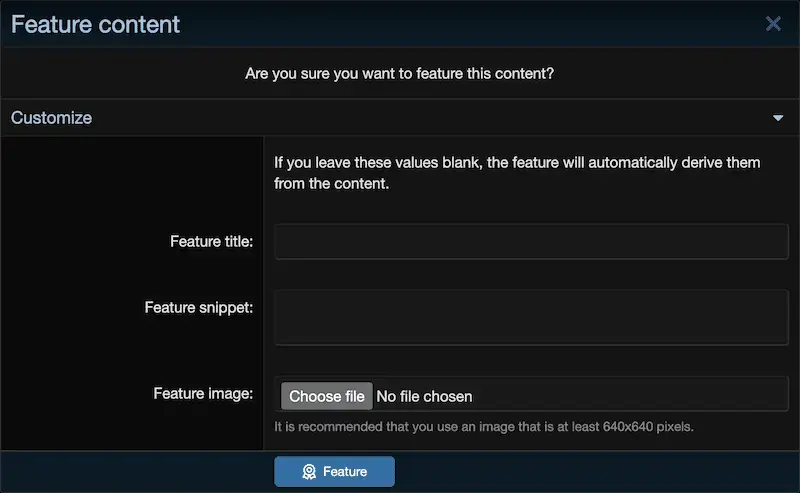Click the 'No file chosen' text
The image size is (800, 493).
424,397
